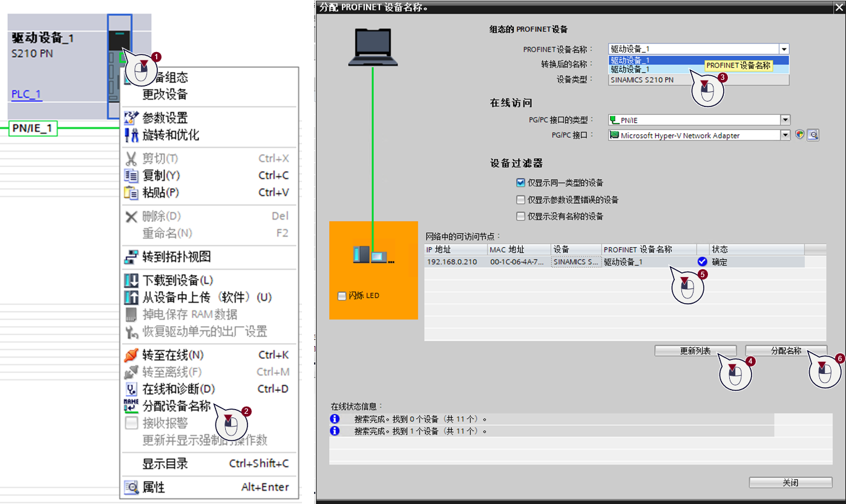Select 更改设备 in the context menu
The height and width of the screenshot is (504, 846).
[x=209, y=94]
